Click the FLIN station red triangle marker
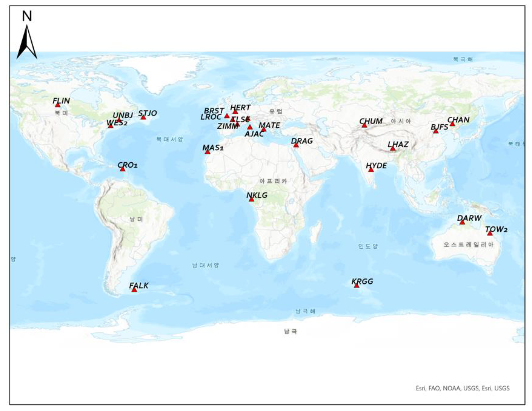The width and height of the screenshot is (532, 411). [x=58, y=105]
